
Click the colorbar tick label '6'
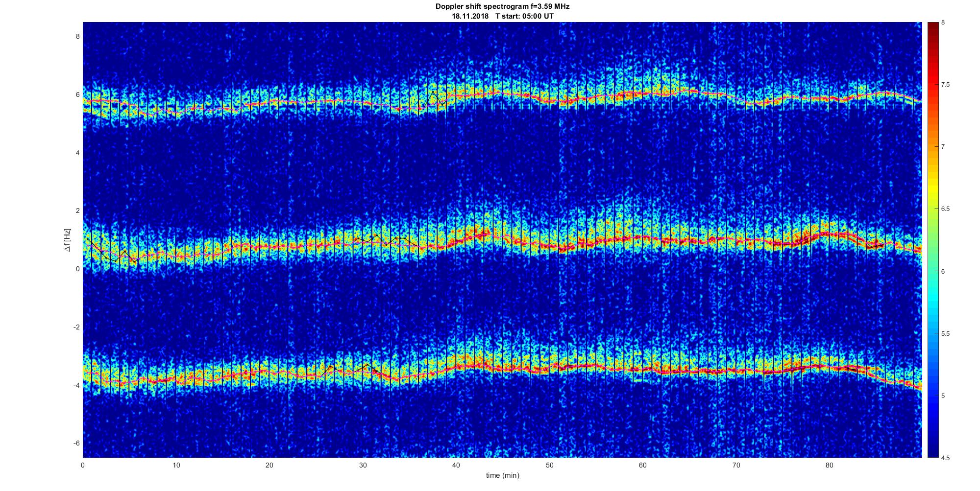pyautogui.click(x=943, y=271)
